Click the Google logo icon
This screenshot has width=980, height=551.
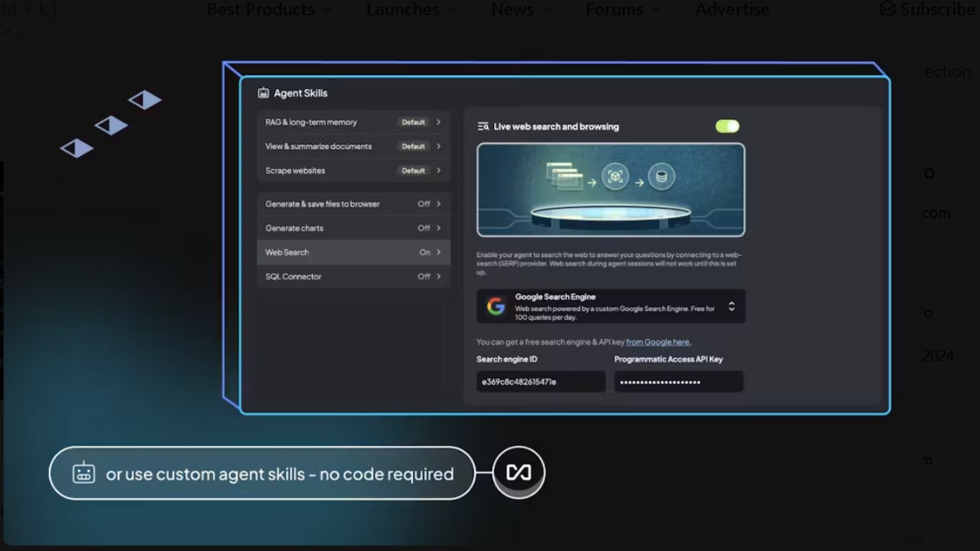[496, 306]
